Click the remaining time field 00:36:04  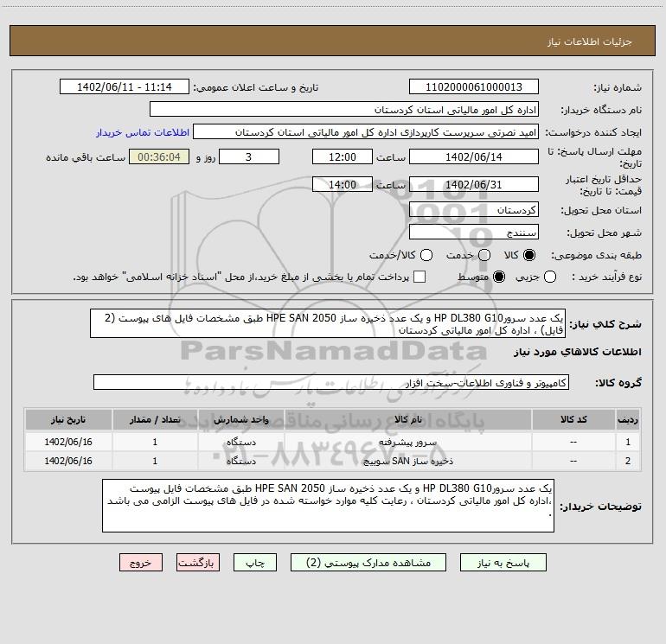click(x=159, y=156)
